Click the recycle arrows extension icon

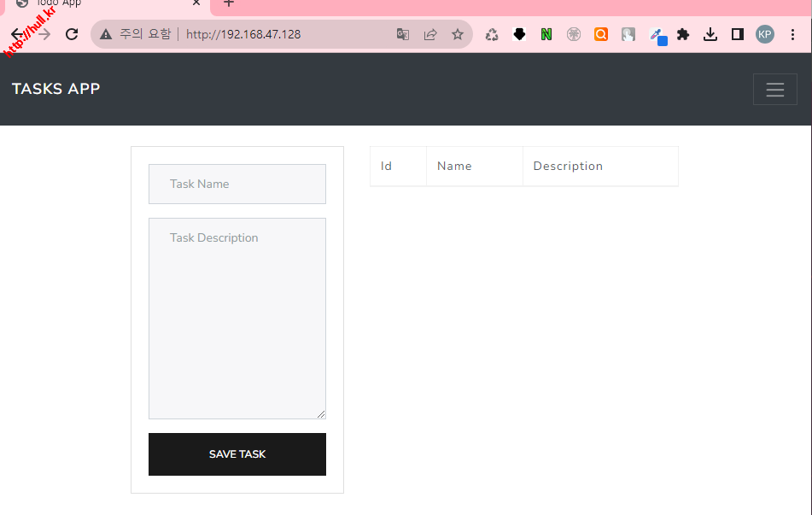click(492, 34)
